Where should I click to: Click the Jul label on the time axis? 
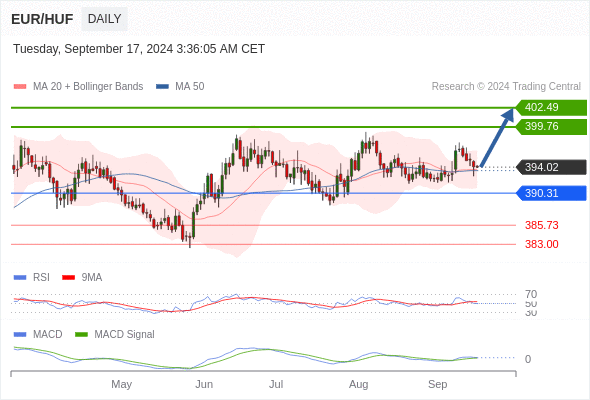276,384
